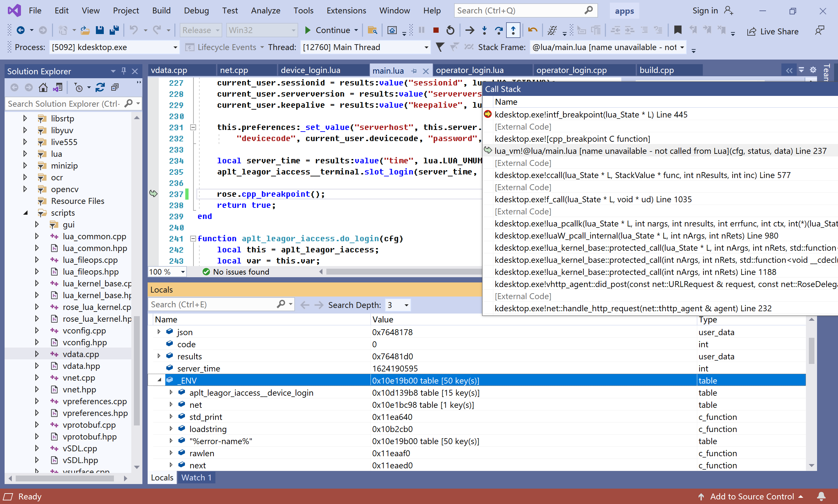The width and height of the screenshot is (838, 504).
Task: Select ccall frame in Call Stack
Action: [642, 175]
